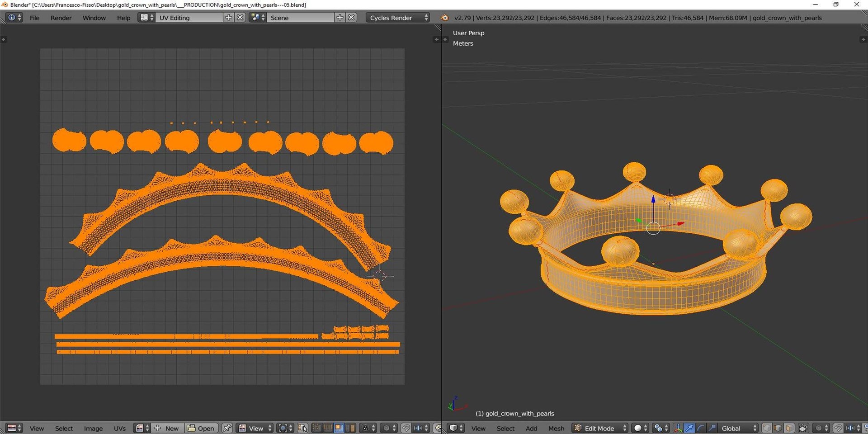Open the Edit Mode selector dropdown
This screenshot has width=868, height=434.
coord(600,428)
